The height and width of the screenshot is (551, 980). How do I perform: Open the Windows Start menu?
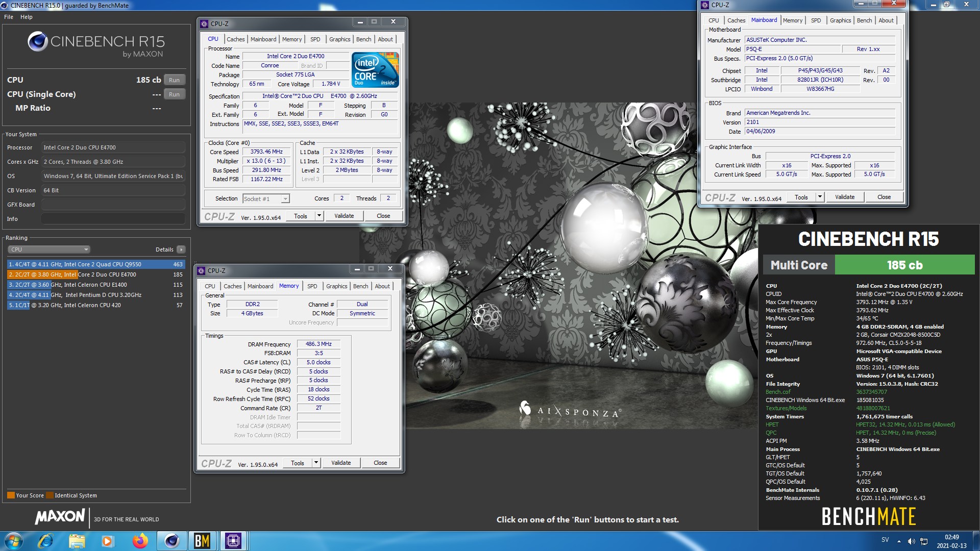coord(13,541)
